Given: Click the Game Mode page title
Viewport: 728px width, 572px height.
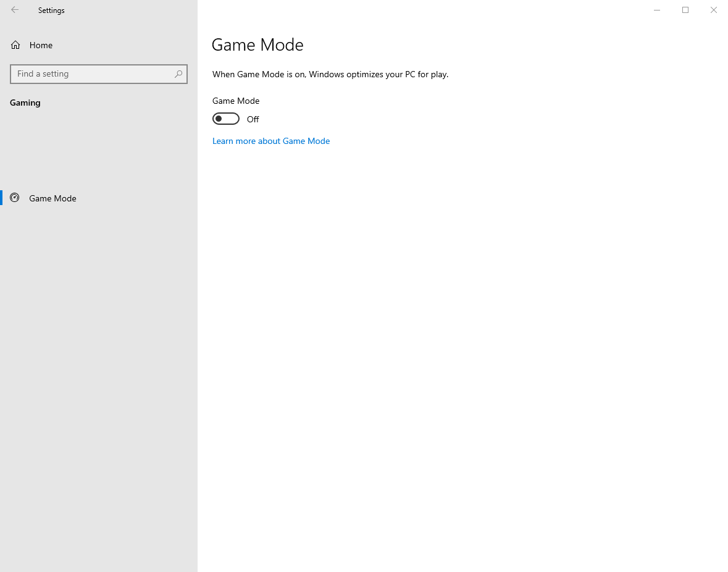Looking at the screenshot, I should click(x=257, y=44).
